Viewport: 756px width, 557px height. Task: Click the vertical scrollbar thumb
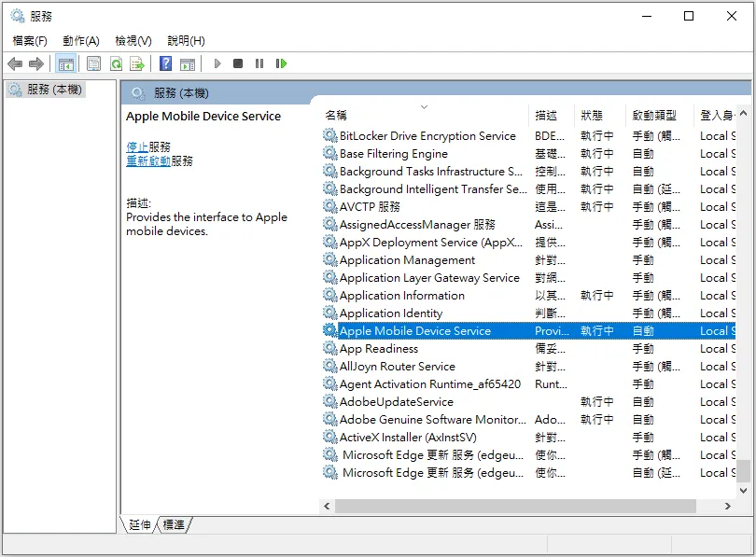[x=745, y=471]
